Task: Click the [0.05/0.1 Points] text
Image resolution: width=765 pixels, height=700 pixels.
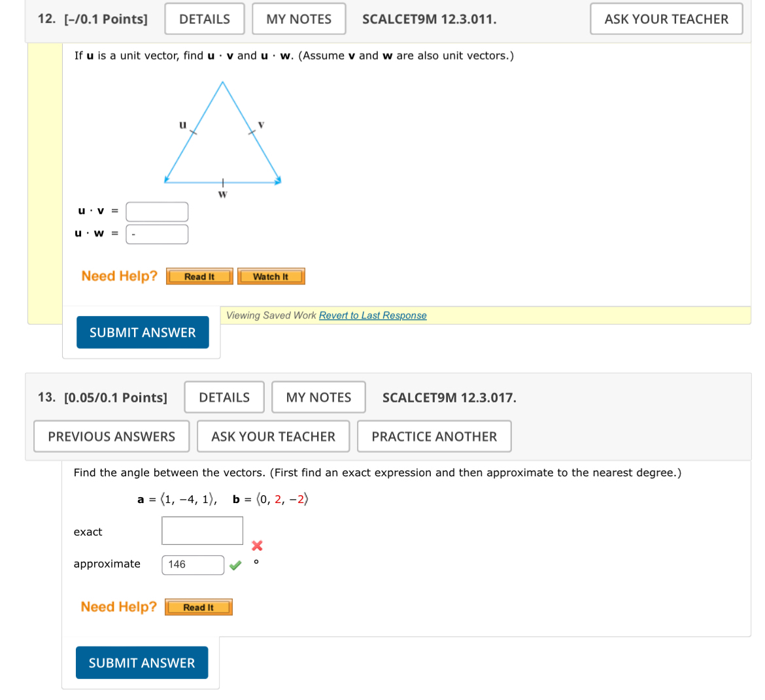Action: coord(116,398)
